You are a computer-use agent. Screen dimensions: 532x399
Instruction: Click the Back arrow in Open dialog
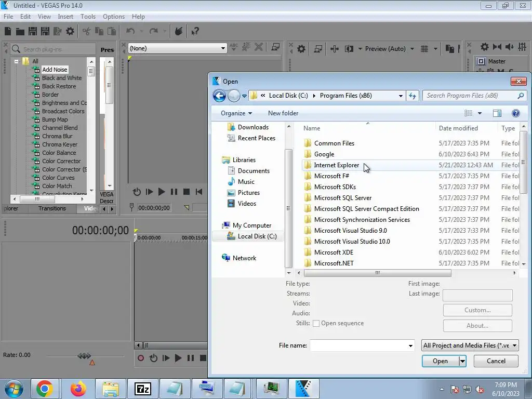point(219,96)
